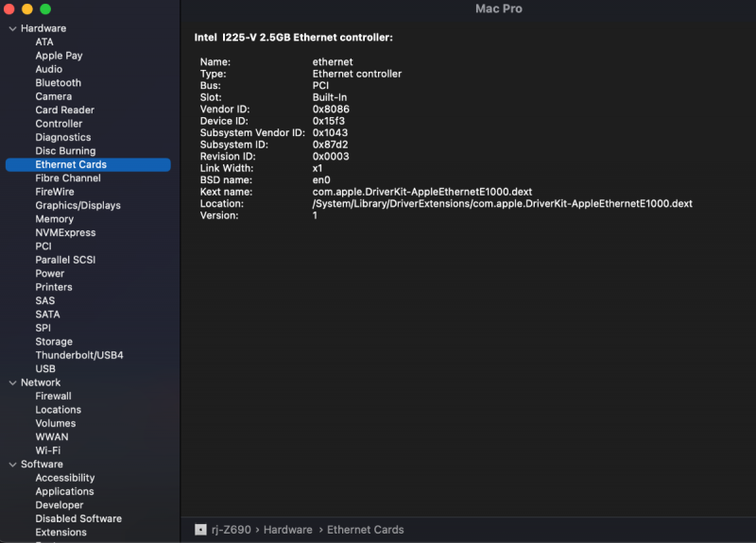
Task: Select Wi-Fi under Network
Action: (48, 450)
